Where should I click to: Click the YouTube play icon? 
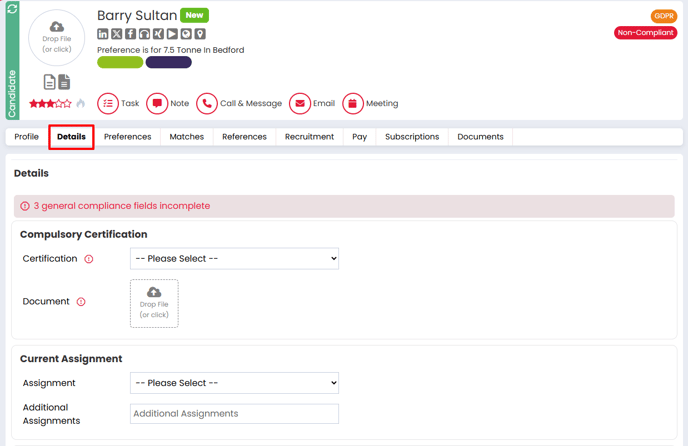click(x=172, y=34)
